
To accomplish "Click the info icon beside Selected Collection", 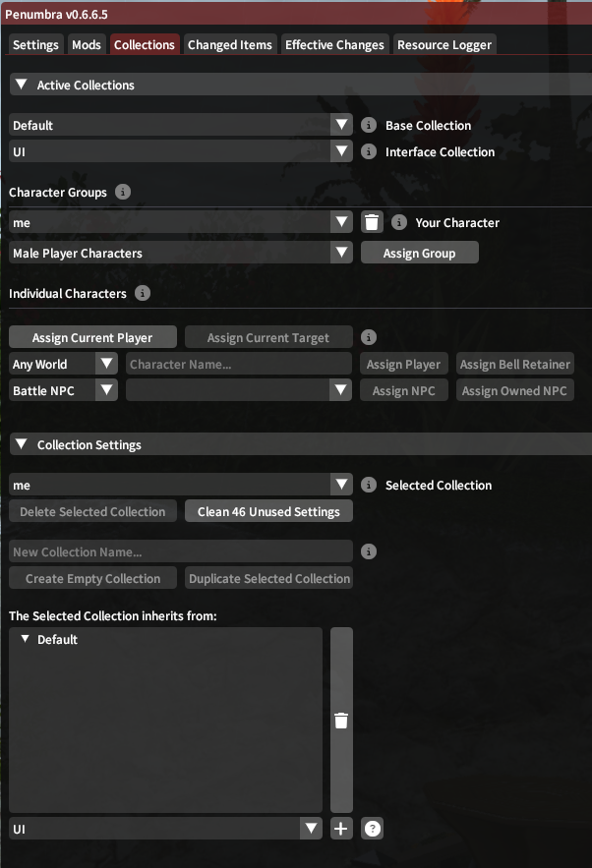I will pyautogui.click(x=369, y=485).
